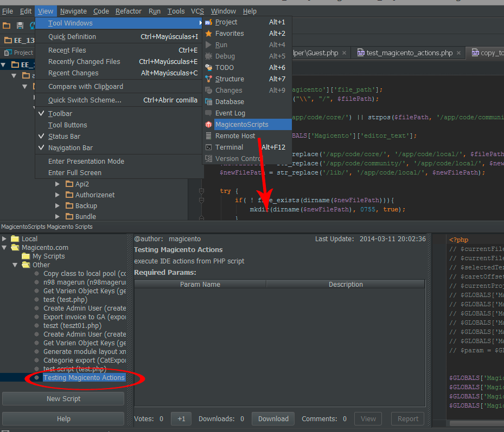Open the VCS menu

click(x=197, y=11)
